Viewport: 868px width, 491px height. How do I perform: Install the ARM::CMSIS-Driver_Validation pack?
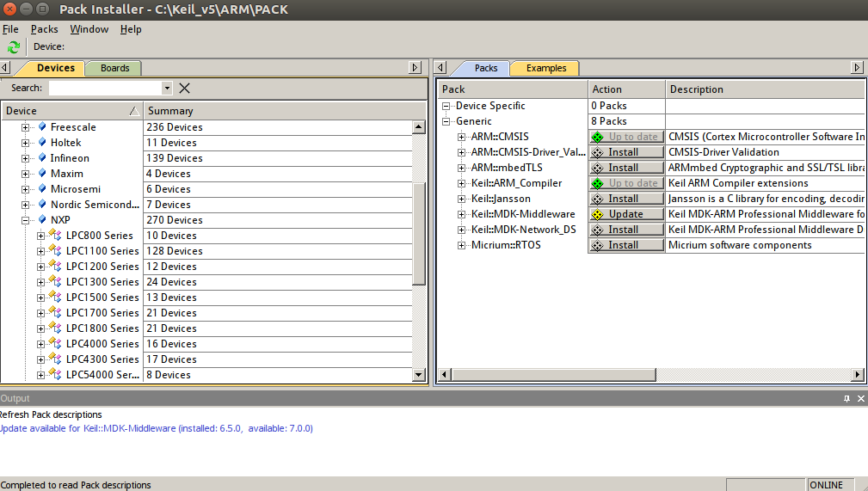(626, 152)
